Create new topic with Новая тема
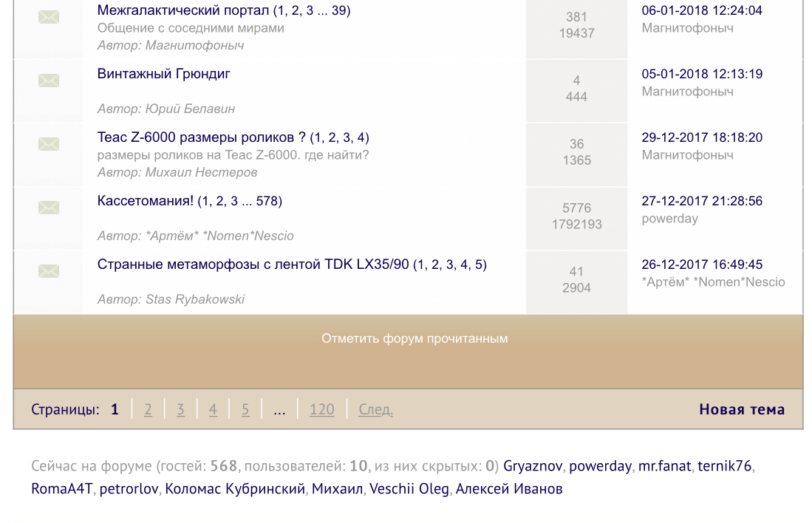Screen dimensions: 812x523 742,409
